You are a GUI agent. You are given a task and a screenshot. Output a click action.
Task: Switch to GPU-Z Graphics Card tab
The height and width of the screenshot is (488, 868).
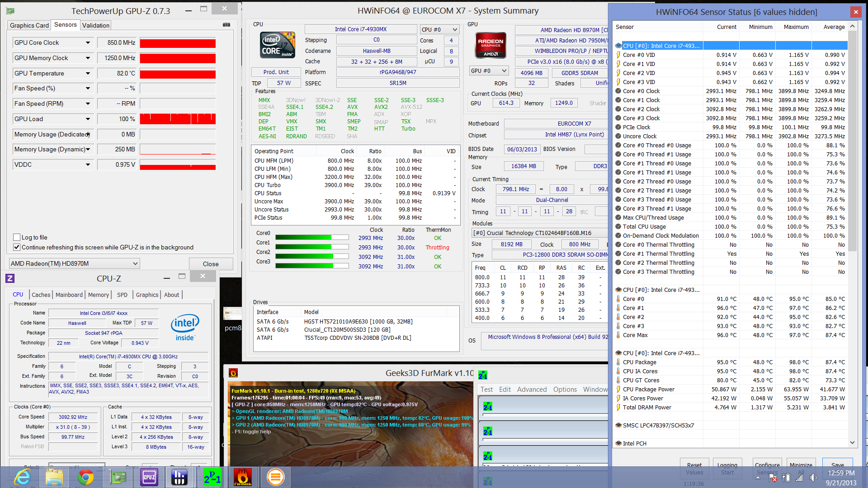29,25
